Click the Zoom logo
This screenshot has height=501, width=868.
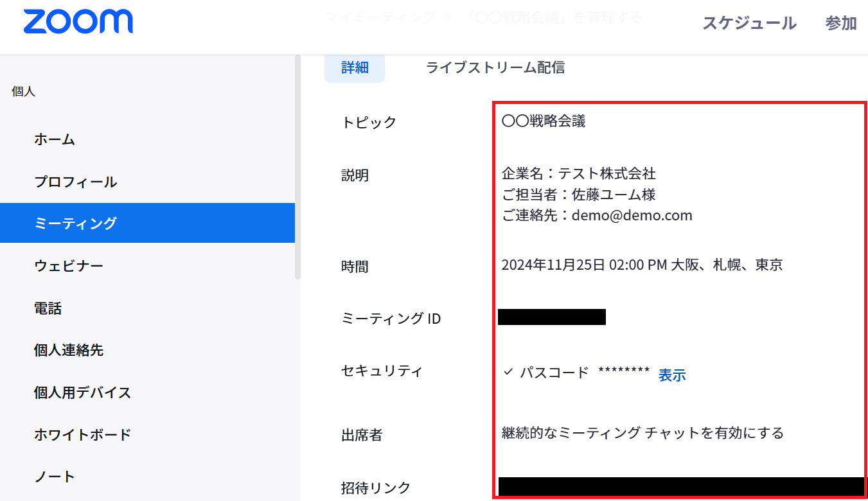(78, 22)
